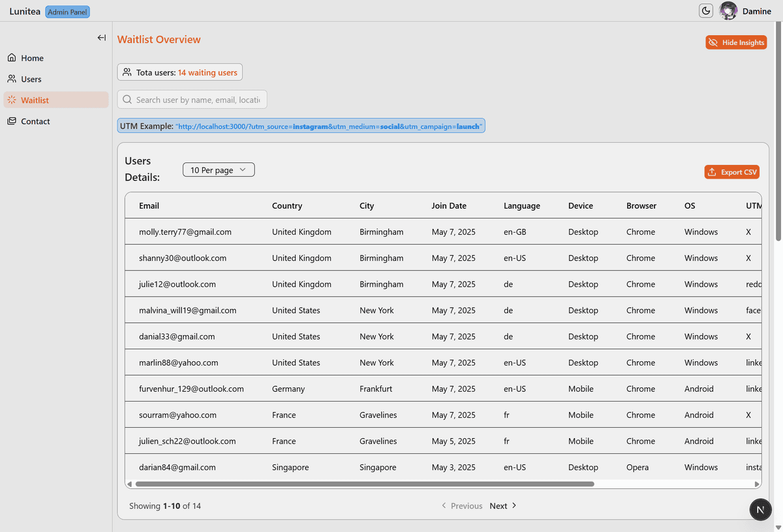Click the Frankfurt city cell
Image resolution: width=783 pixels, height=532 pixels.
tap(376, 389)
